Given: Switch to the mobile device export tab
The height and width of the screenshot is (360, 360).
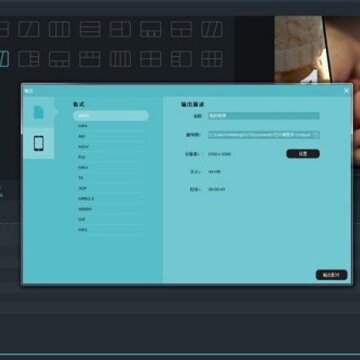Looking at the screenshot, I should [39, 143].
